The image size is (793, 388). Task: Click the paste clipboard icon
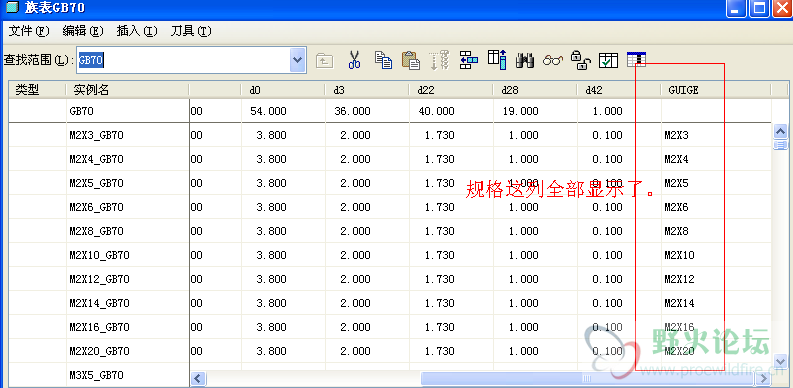(x=411, y=60)
